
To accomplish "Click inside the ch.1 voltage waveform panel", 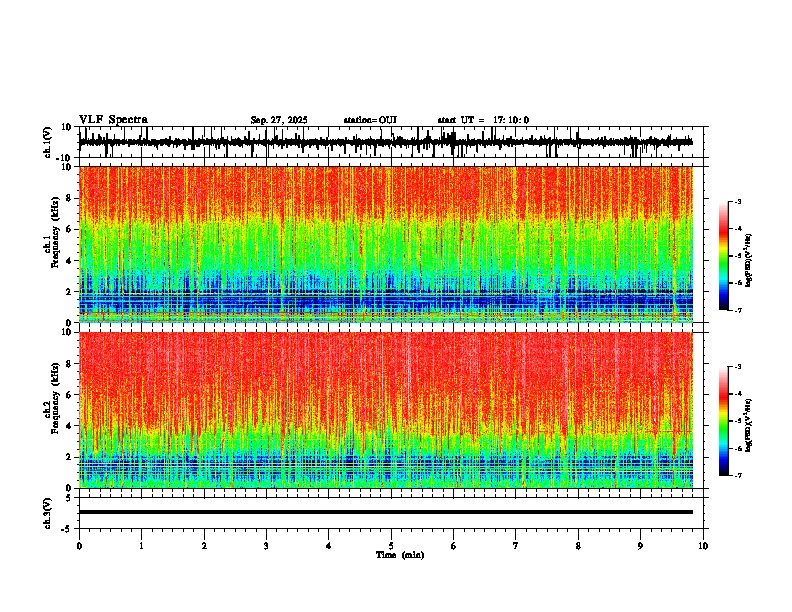I will 393,142.
